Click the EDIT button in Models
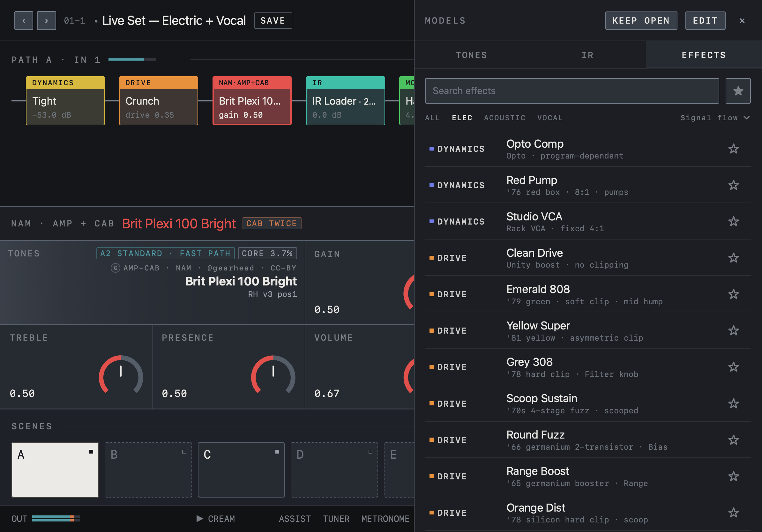The image size is (762, 532). pyautogui.click(x=705, y=20)
